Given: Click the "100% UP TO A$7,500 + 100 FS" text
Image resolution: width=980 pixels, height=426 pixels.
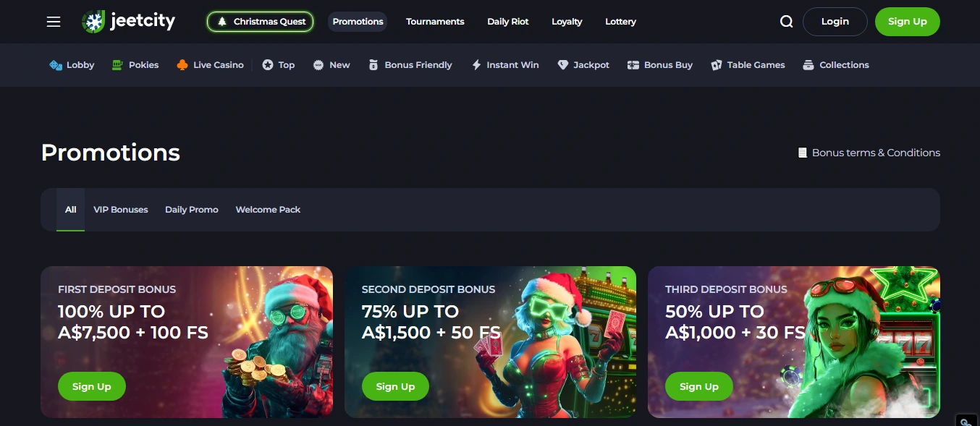Looking at the screenshot, I should click(x=133, y=322).
